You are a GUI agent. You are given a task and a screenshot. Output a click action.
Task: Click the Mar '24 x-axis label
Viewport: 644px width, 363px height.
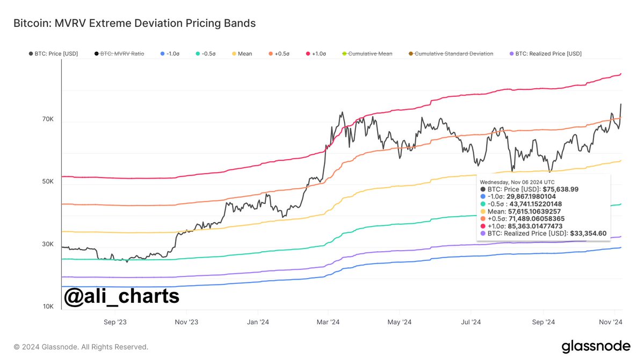[328, 322]
